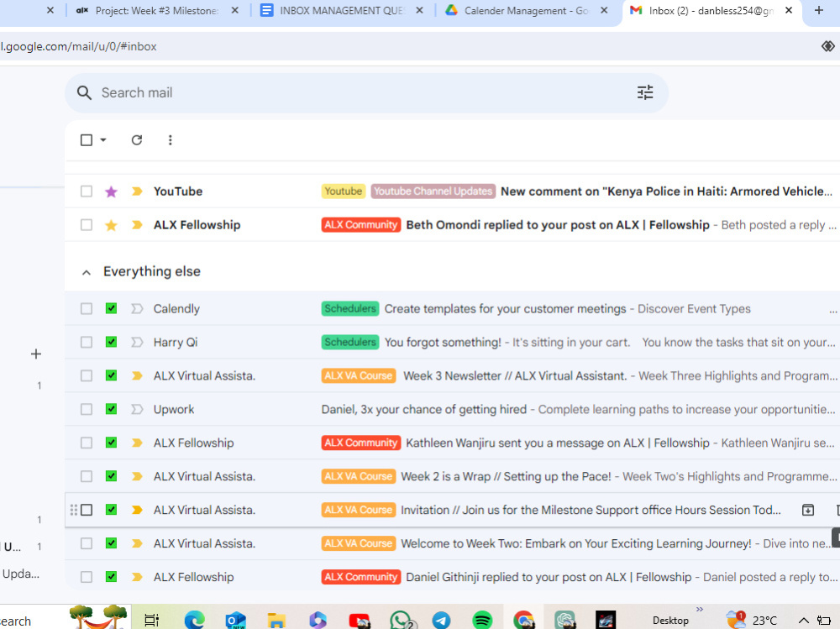Click Schedulers label on the Calendly email

[350, 308]
